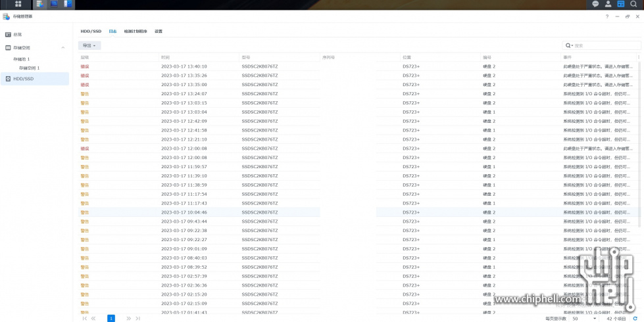
Task: Select log entry 2023-03-17 08:40:03
Action: [357, 258]
